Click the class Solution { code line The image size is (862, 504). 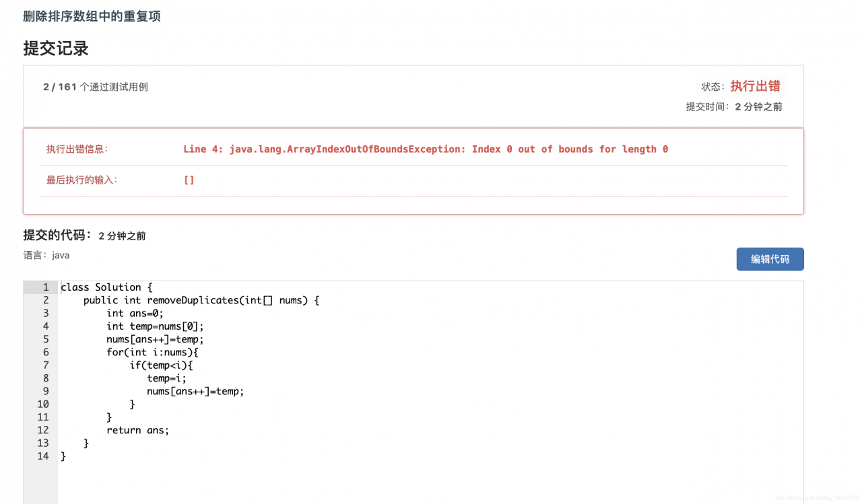pyautogui.click(x=106, y=287)
